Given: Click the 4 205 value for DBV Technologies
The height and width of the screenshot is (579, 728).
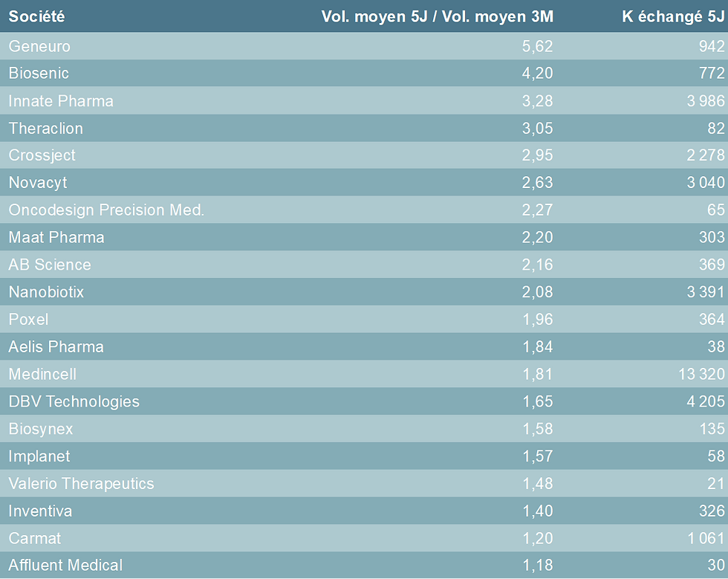Looking at the screenshot, I should pyautogui.click(x=706, y=401).
